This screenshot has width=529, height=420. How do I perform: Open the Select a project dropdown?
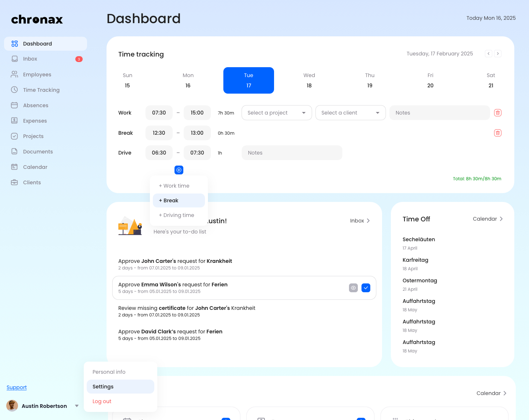tap(277, 113)
